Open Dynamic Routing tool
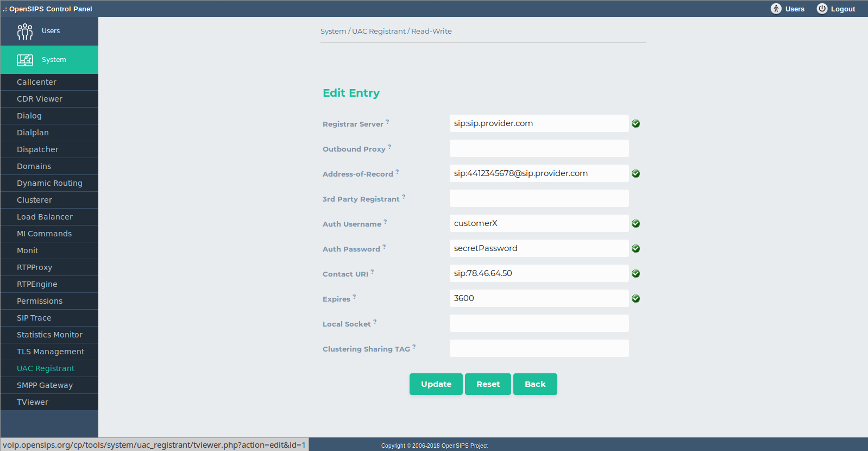 pos(49,183)
